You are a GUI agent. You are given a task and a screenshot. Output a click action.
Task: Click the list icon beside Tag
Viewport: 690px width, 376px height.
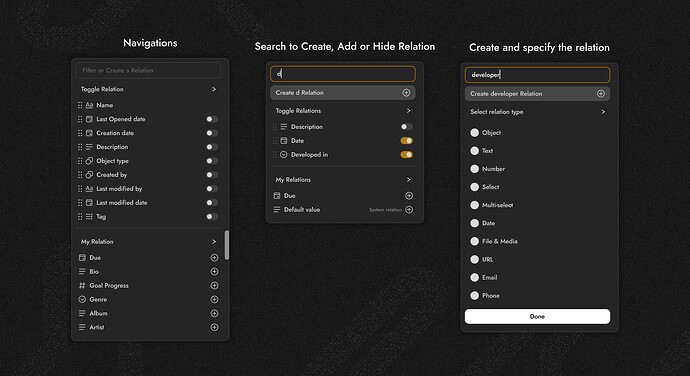[x=89, y=217]
